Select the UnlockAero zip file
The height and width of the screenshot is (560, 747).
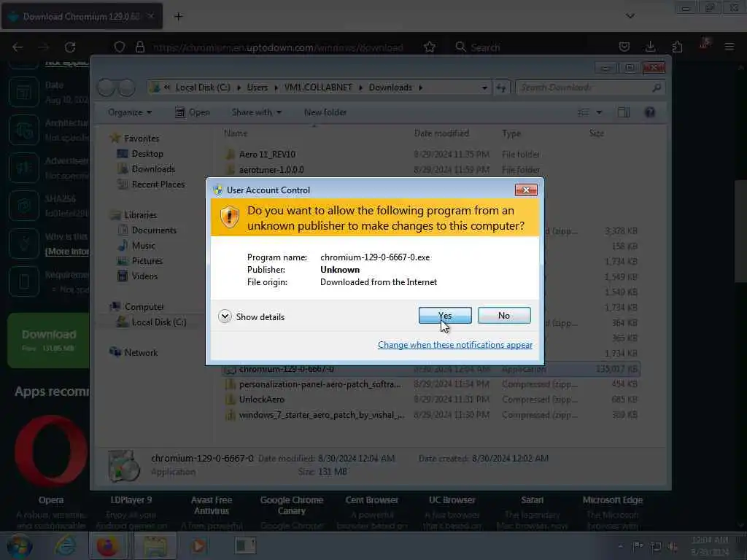(430, 400)
